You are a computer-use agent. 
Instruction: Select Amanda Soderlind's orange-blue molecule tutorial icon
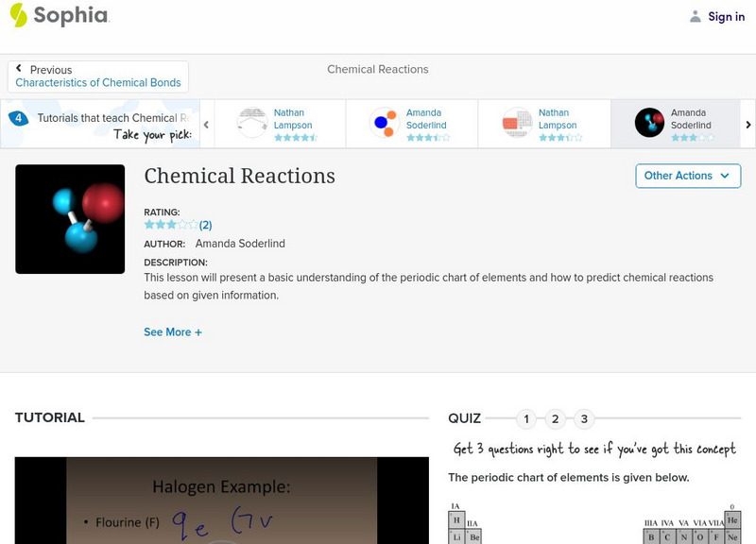click(x=384, y=124)
